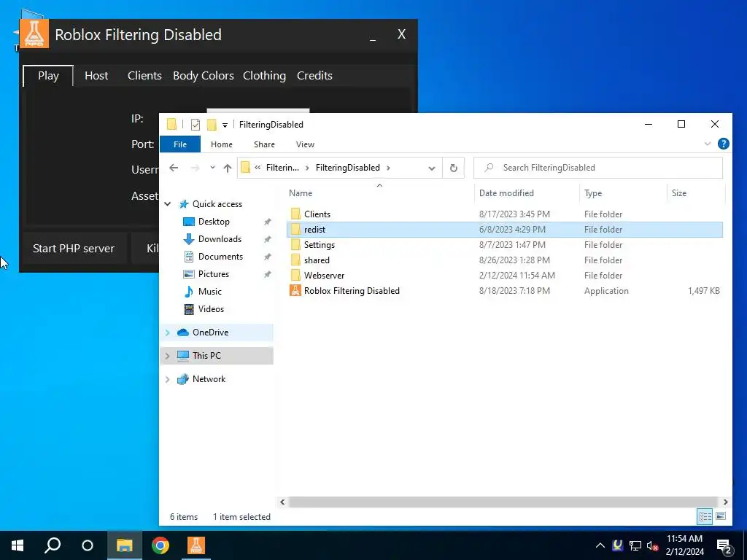747x560 pixels.
Task: Open Explorer Help question mark
Action: [x=723, y=144]
